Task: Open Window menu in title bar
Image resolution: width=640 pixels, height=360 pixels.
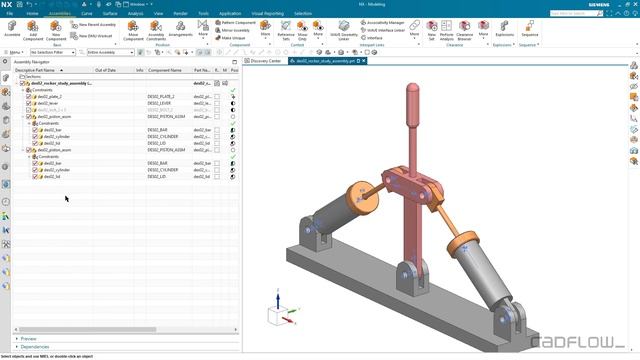Action: coord(138,4)
